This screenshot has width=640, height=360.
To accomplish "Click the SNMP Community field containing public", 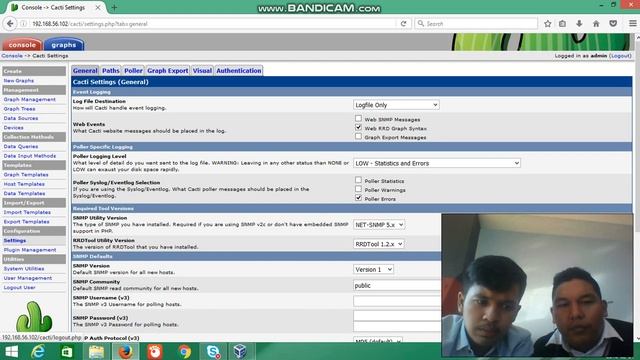I will (x=397, y=286).
